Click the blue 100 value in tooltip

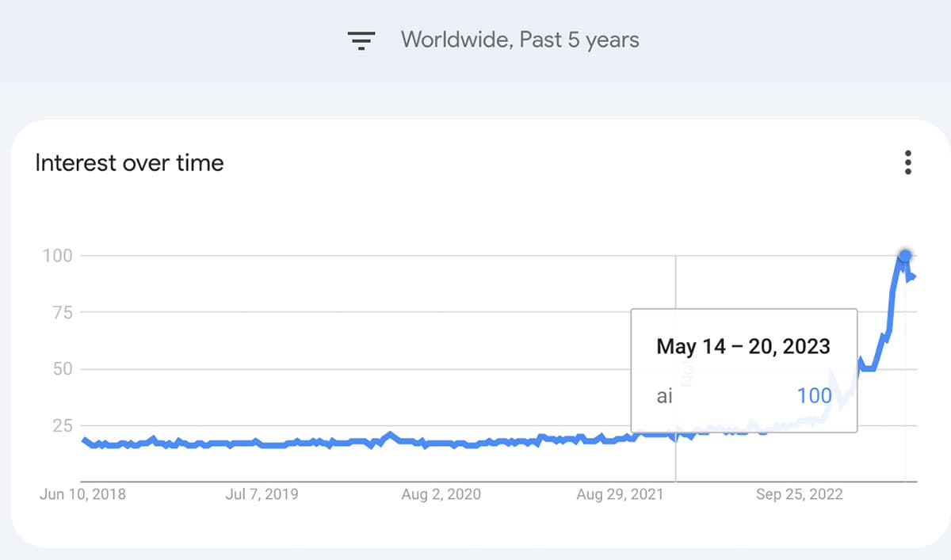(x=814, y=394)
